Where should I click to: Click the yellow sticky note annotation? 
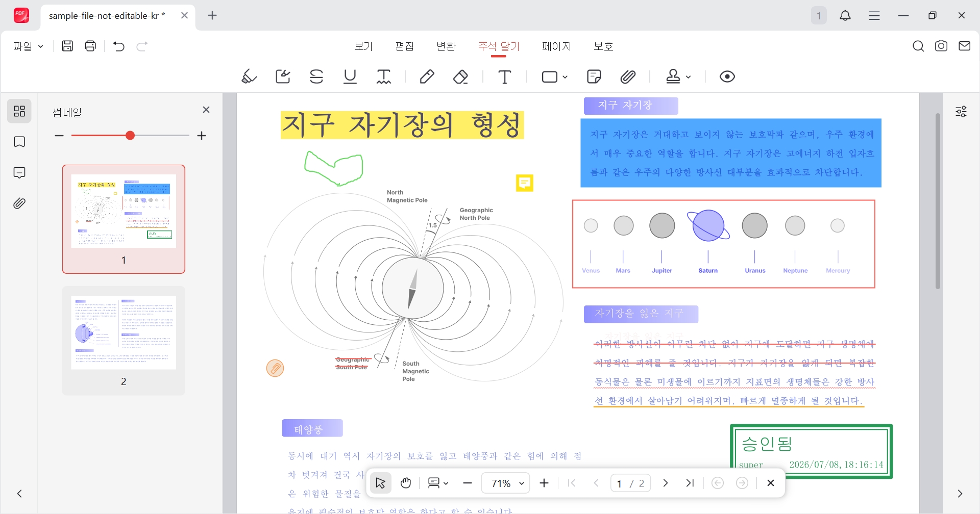[525, 183]
